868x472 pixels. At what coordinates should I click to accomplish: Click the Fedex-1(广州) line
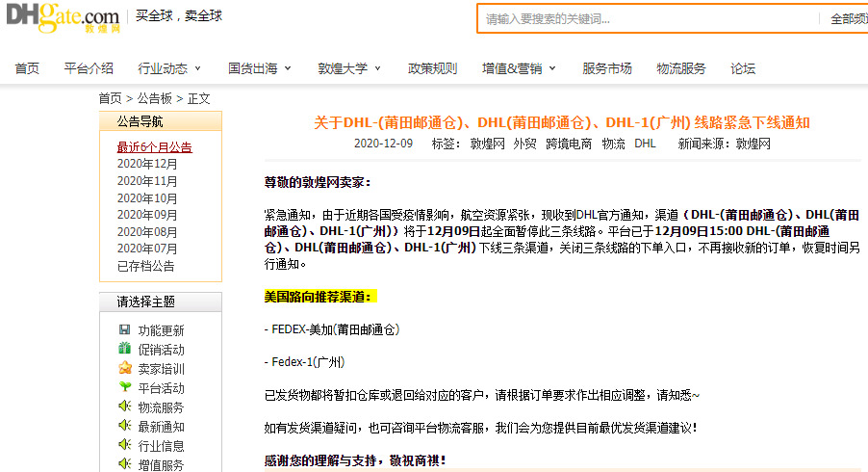click(x=304, y=362)
